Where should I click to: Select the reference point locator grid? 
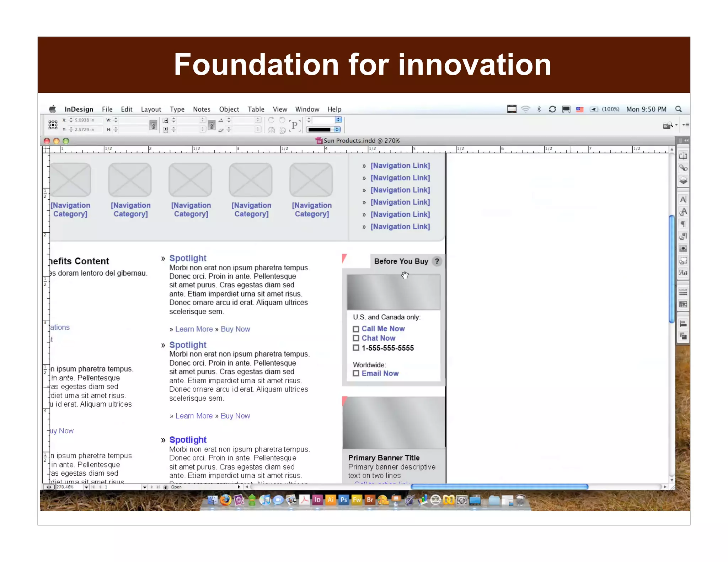point(53,125)
